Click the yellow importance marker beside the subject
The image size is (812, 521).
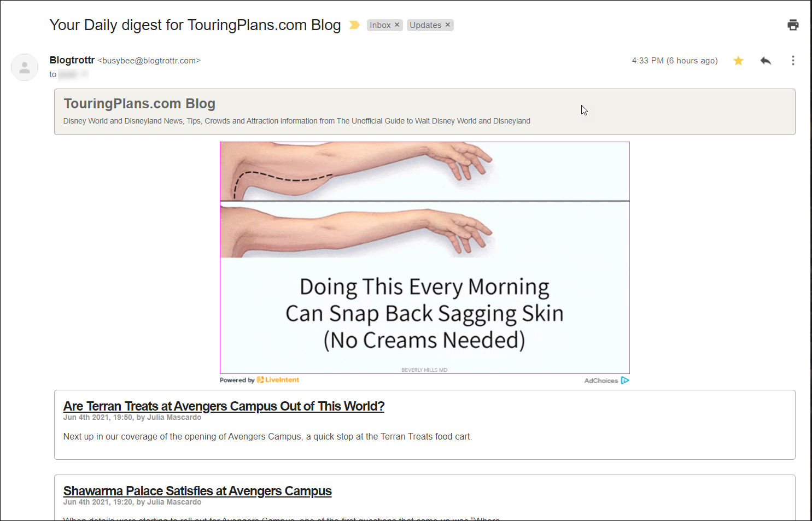point(354,25)
